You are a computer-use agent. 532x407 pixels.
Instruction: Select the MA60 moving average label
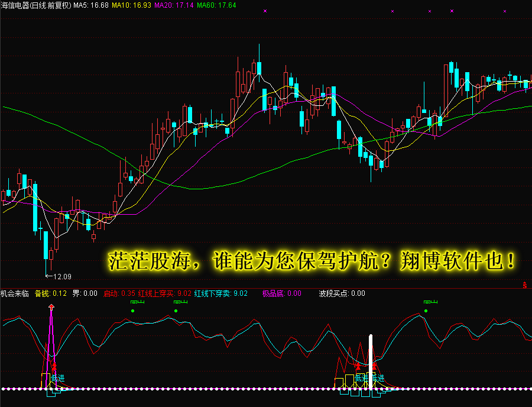click(x=216, y=5)
